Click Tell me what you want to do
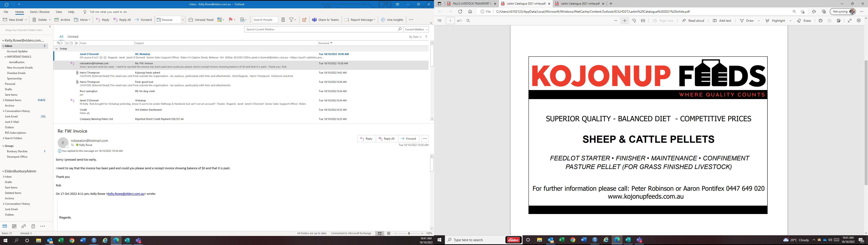This screenshot has width=868, height=245. pos(108,12)
